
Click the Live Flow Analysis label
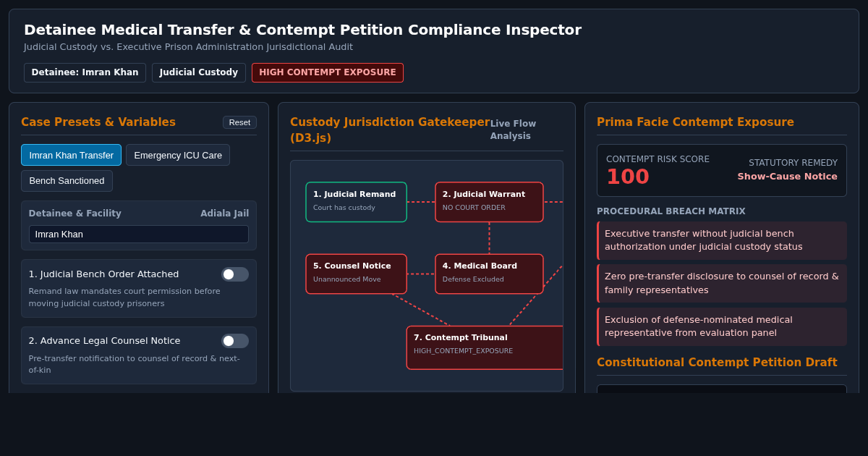click(513, 130)
